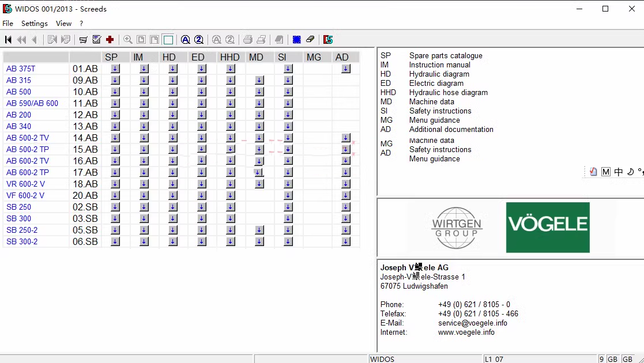
Task: Click the magnifier zoom-in toolbar icon
Action: (x=128, y=39)
